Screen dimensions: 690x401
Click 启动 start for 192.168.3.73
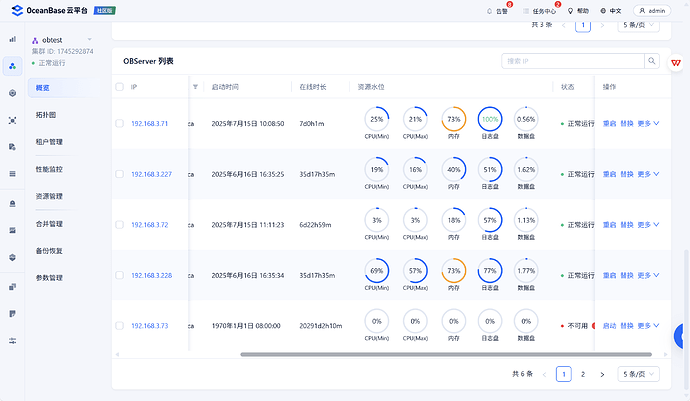click(609, 326)
